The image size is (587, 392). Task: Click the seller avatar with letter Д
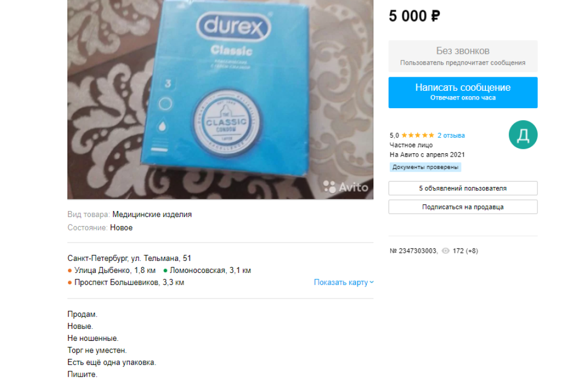coord(523,134)
